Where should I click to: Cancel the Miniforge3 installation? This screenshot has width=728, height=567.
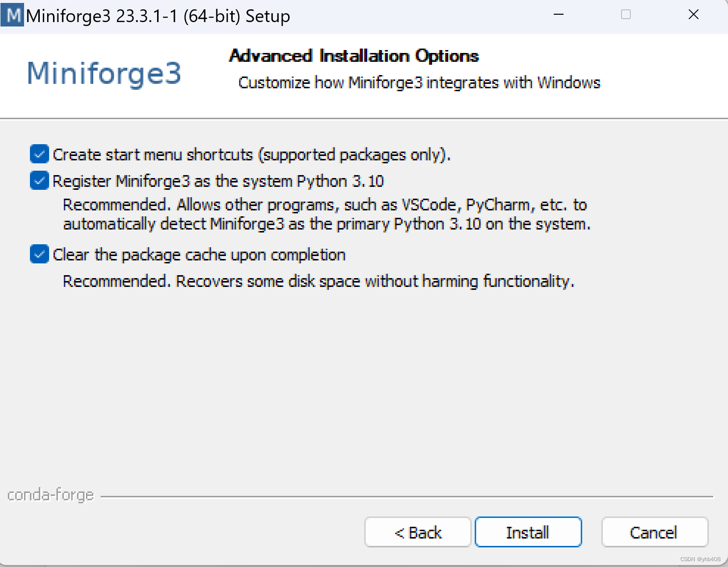pos(654,532)
